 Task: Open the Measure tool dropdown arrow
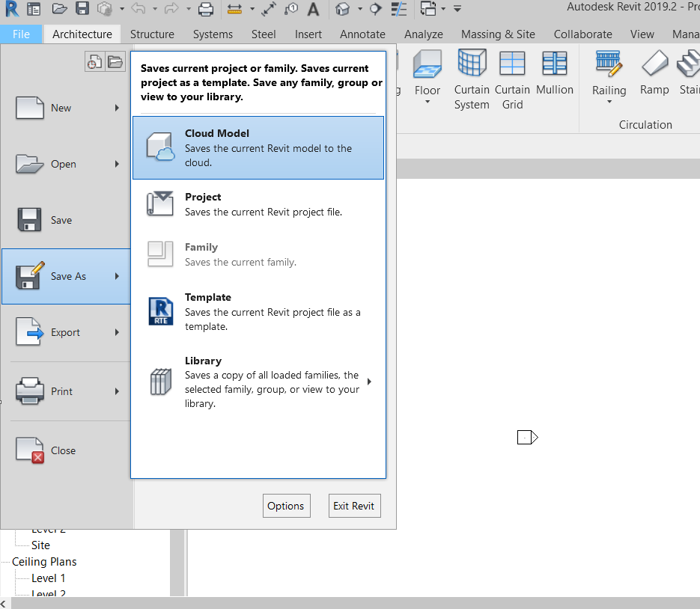tap(252, 9)
